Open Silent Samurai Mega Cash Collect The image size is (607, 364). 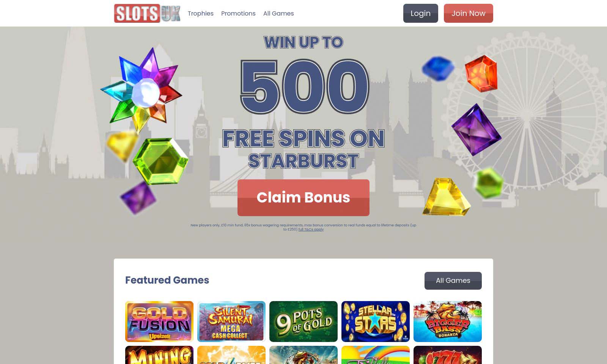[x=231, y=322]
